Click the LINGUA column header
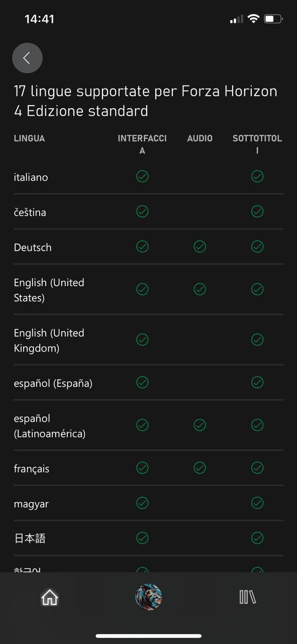Image resolution: width=297 pixels, height=644 pixels. [x=29, y=138]
